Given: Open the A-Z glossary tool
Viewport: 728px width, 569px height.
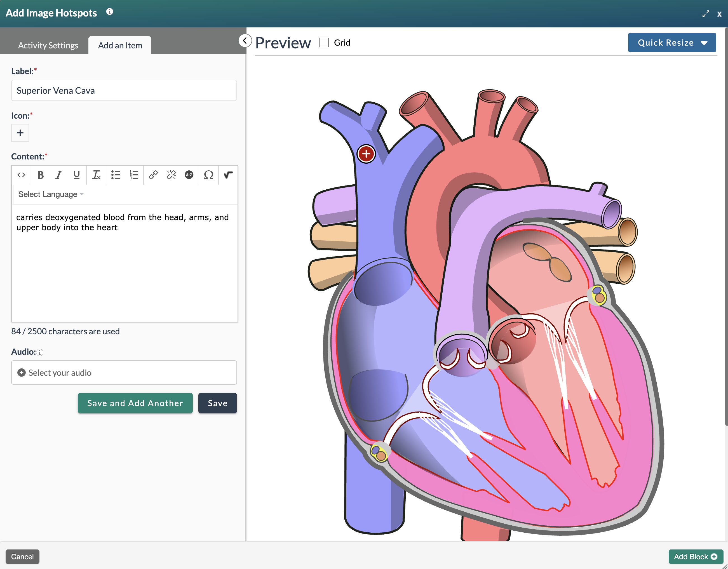Looking at the screenshot, I should (x=189, y=175).
